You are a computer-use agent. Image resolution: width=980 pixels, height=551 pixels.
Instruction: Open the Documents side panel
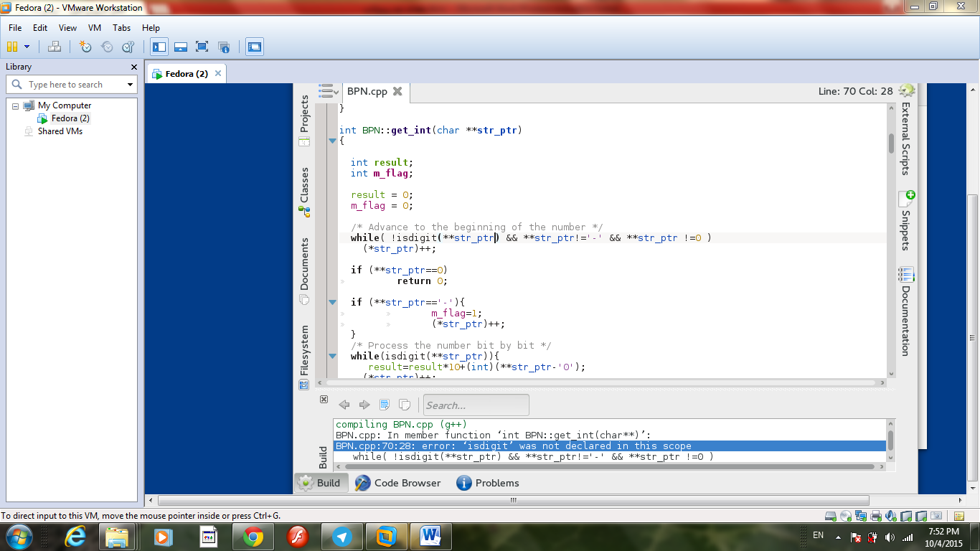(x=304, y=271)
